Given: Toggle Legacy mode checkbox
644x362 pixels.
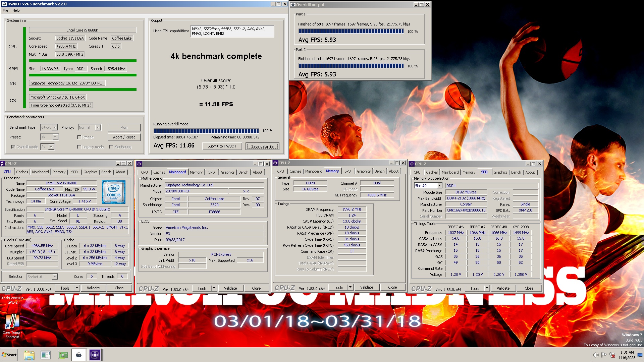Looking at the screenshot, I should click(x=79, y=147).
